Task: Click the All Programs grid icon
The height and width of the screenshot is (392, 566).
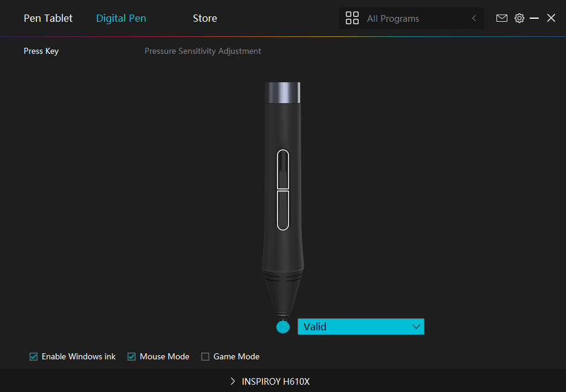Action: click(x=352, y=18)
